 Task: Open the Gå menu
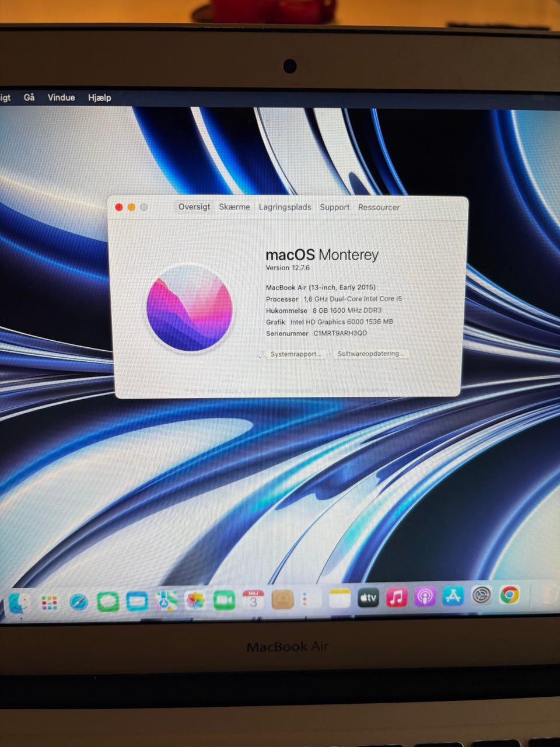29,97
